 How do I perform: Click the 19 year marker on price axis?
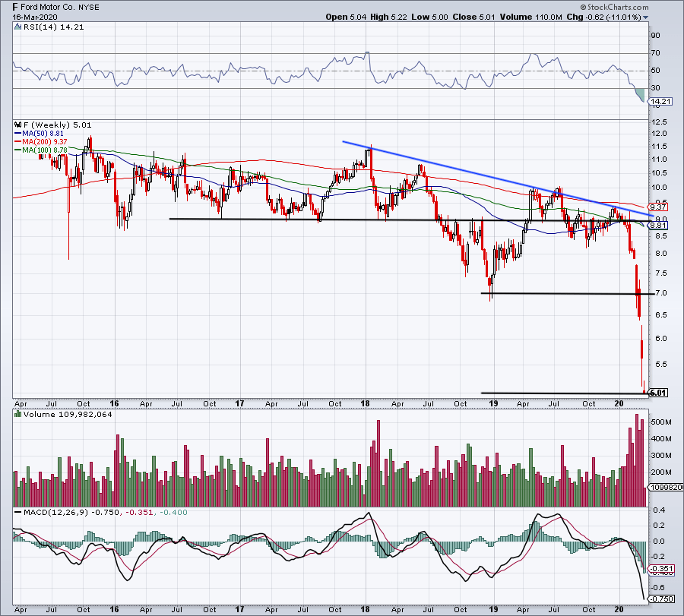tap(493, 403)
